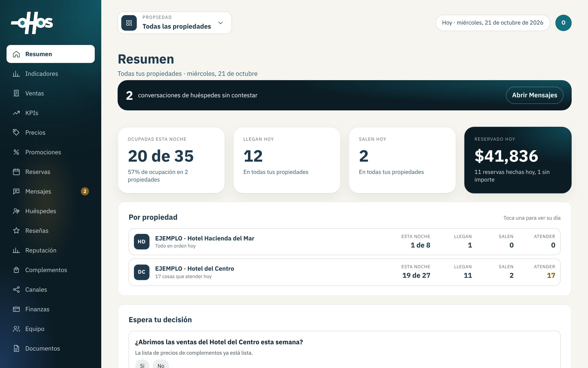588x368 pixels.
Task: Open the Hotel Hacienda del Mar row
Action: pyautogui.click(x=344, y=242)
